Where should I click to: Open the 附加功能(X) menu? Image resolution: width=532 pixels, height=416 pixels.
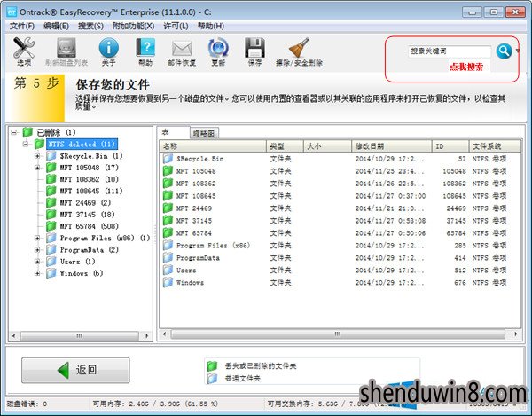click(133, 26)
